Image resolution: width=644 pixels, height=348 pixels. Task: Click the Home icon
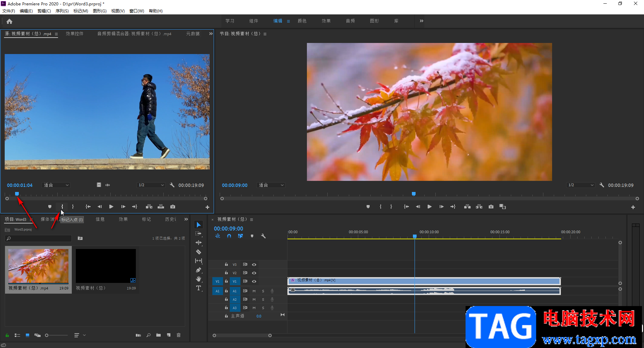point(9,21)
